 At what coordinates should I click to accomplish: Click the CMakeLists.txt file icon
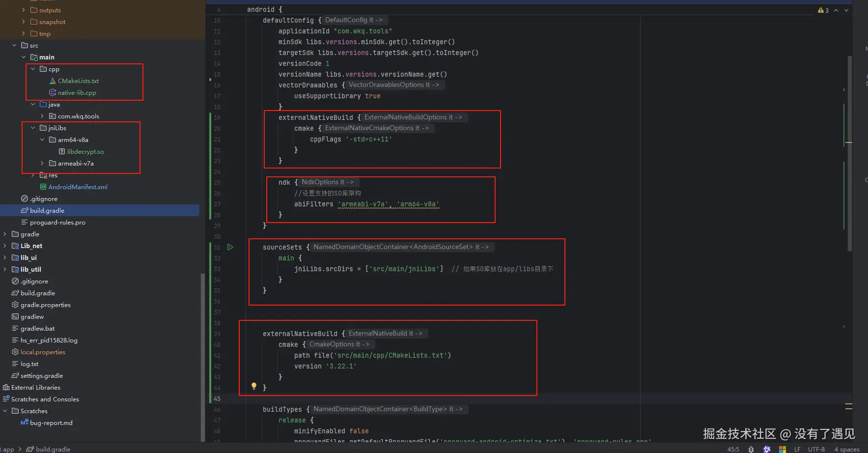pos(53,81)
